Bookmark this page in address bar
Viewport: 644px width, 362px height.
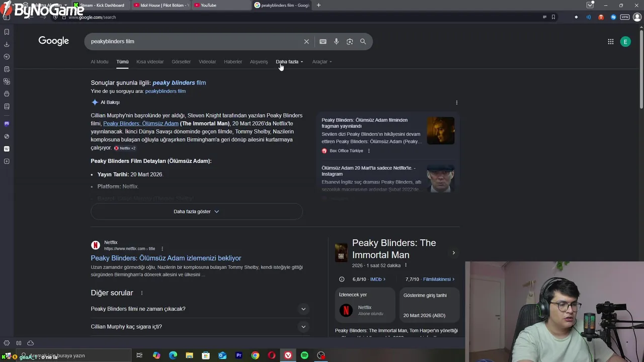(x=553, y=17)
